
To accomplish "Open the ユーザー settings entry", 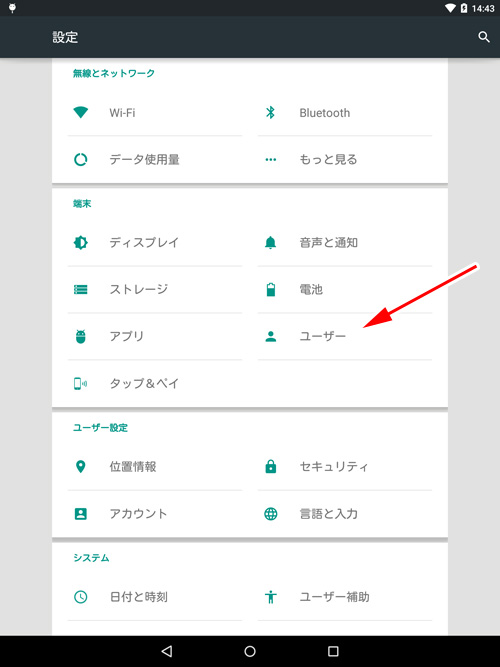I will point(345,336).
